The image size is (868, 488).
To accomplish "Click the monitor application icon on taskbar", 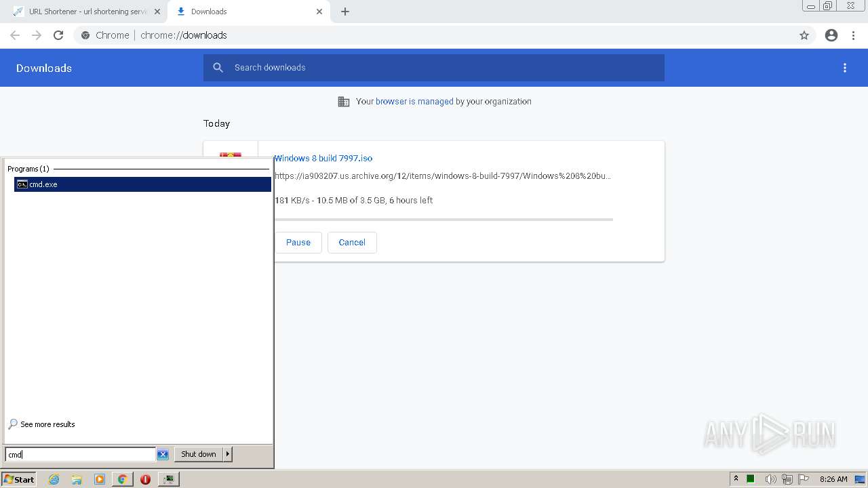I will coord(168,479).
